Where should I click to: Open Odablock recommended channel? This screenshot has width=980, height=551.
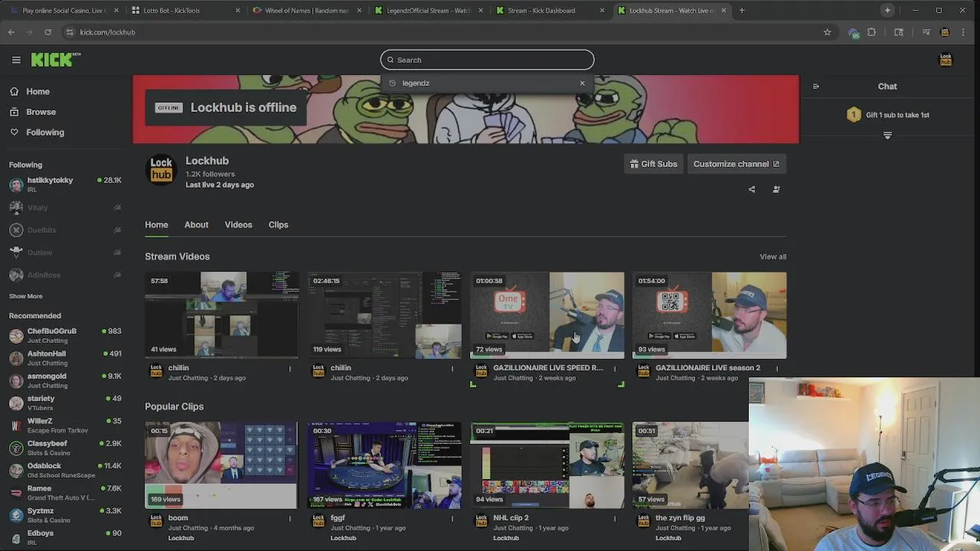click(65, 470)
